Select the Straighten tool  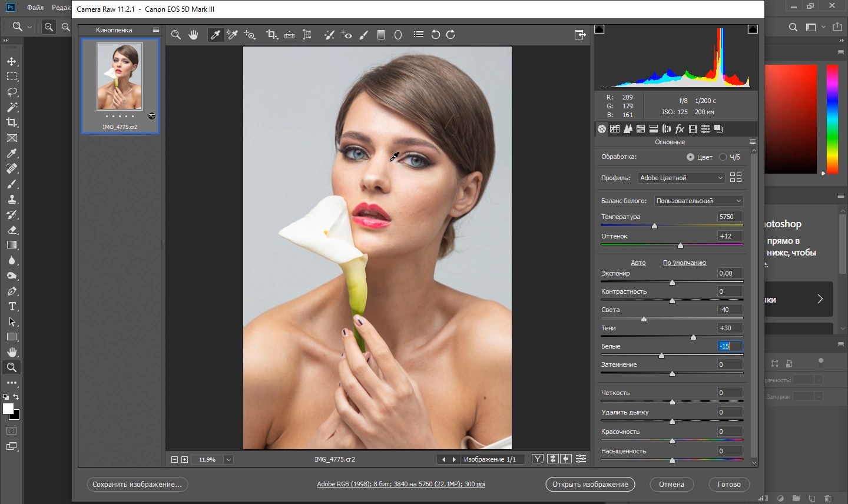(289, 35)
